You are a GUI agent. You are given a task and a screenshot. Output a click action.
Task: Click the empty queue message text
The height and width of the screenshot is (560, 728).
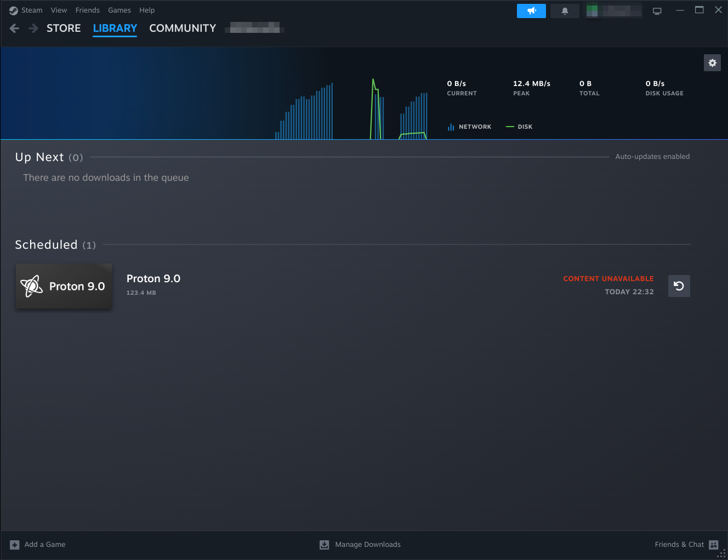point(106,178)
